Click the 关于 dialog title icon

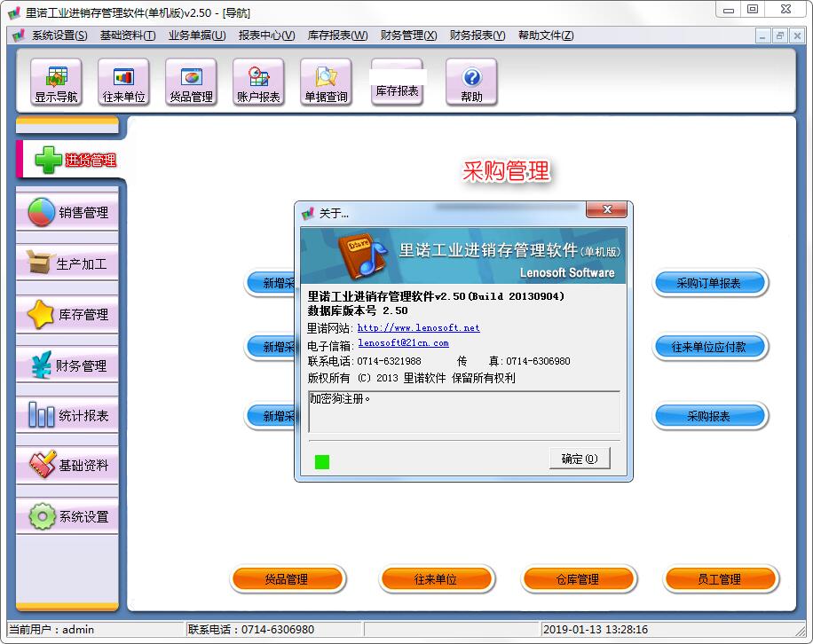coord(308,213)
